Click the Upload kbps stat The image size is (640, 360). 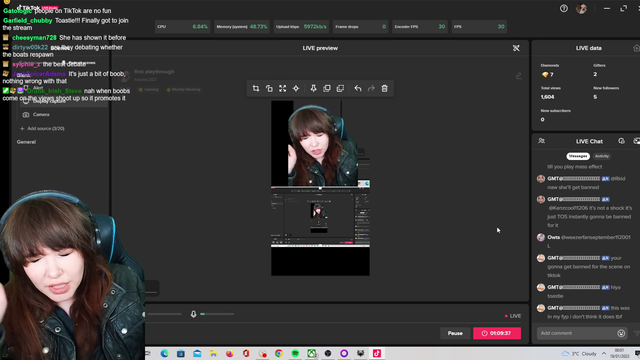pos(301,27)
